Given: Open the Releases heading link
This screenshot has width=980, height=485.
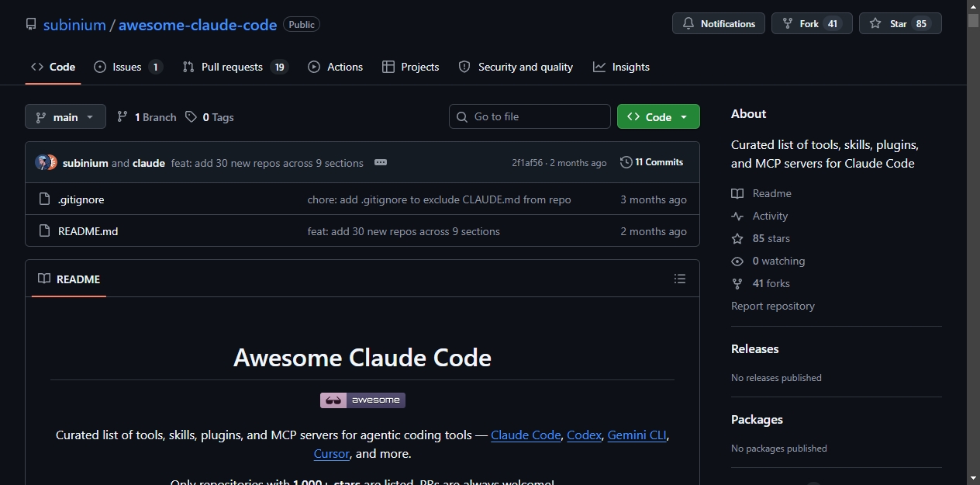Looking at the screenshot, I should pos(754,348).
